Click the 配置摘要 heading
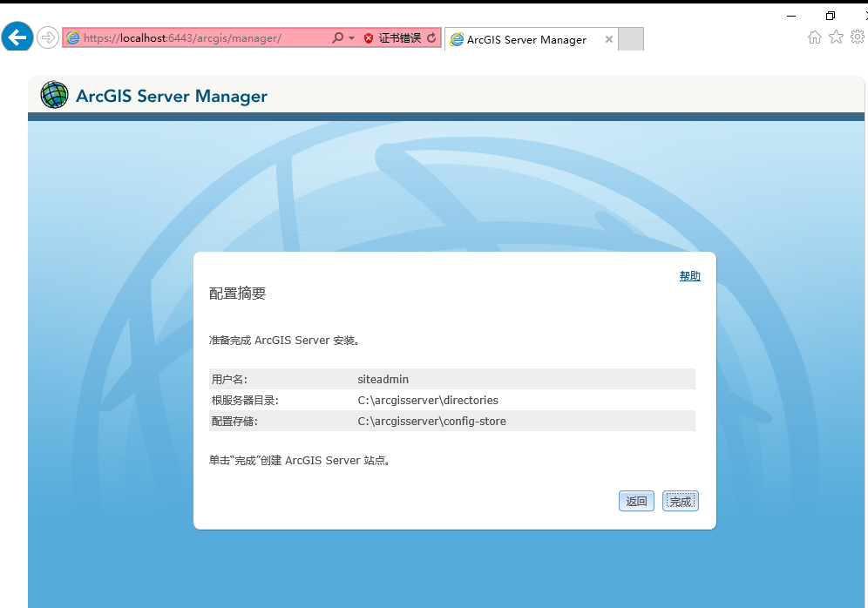 pos(238,294)
